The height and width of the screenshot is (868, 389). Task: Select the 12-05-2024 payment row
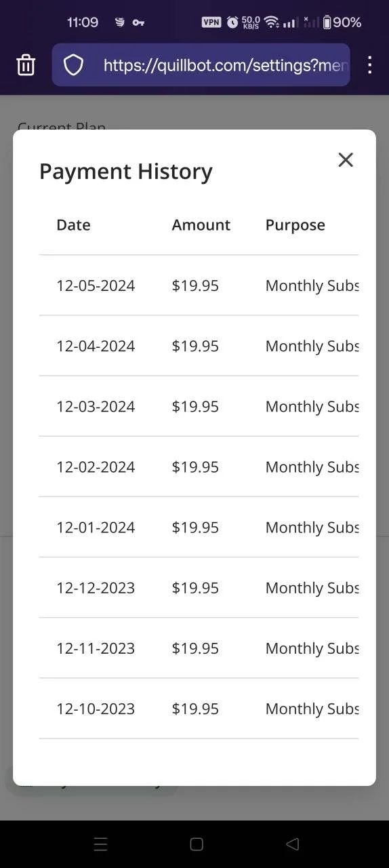click(x=199, y=285)
